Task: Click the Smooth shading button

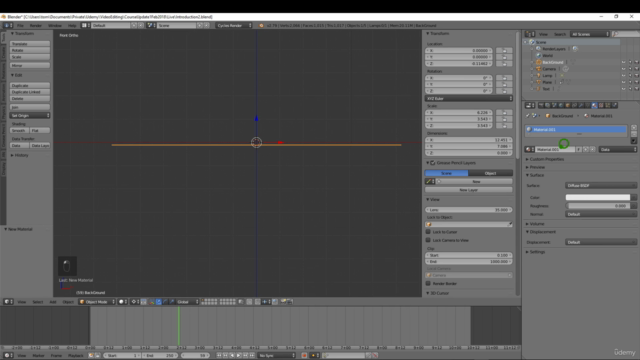Action: point(19,130)
